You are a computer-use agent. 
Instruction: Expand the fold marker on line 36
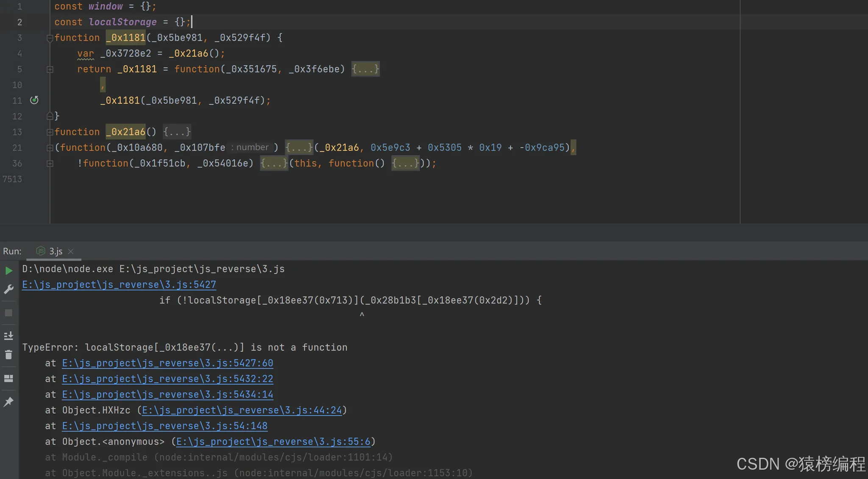(50, 163)
